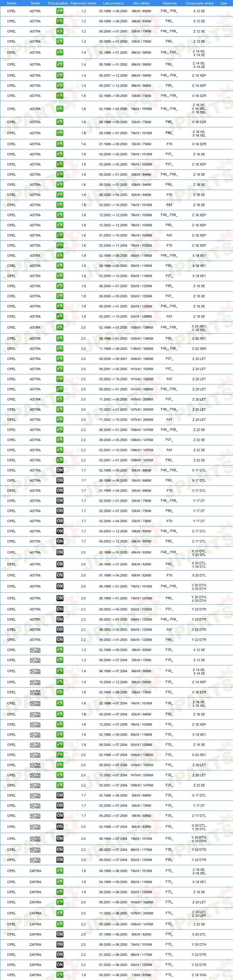Click the Model column header
The width and height of the screenshot is (233, 980).
(x=35, y=3)
